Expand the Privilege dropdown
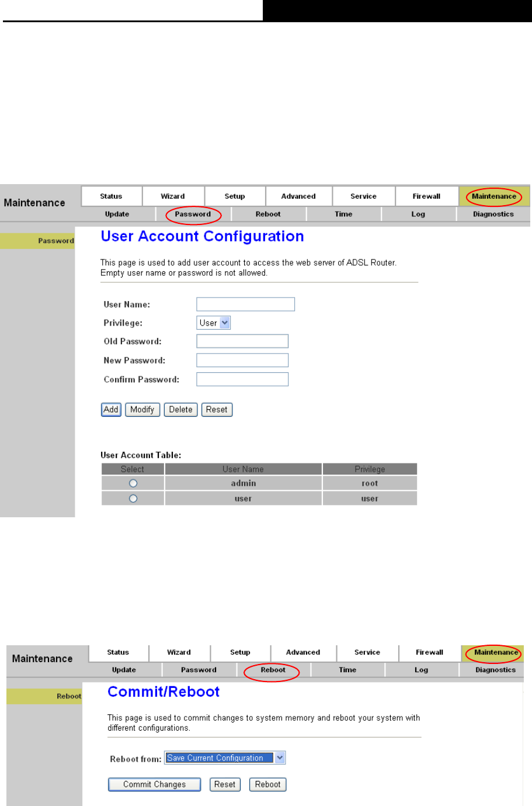This screenshot has height=806, width=532. pyautogui.click(x=214, y=323)
